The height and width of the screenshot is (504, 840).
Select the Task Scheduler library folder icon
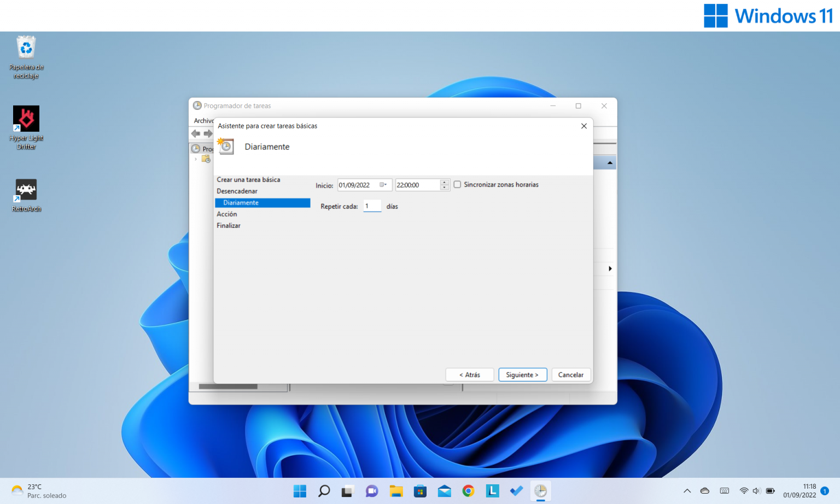click(206, 159)
